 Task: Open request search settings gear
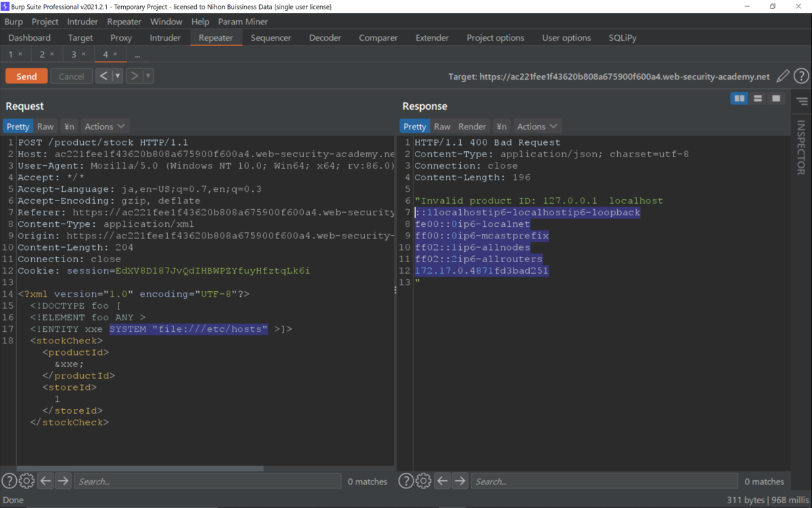click(x=26, y=481)
